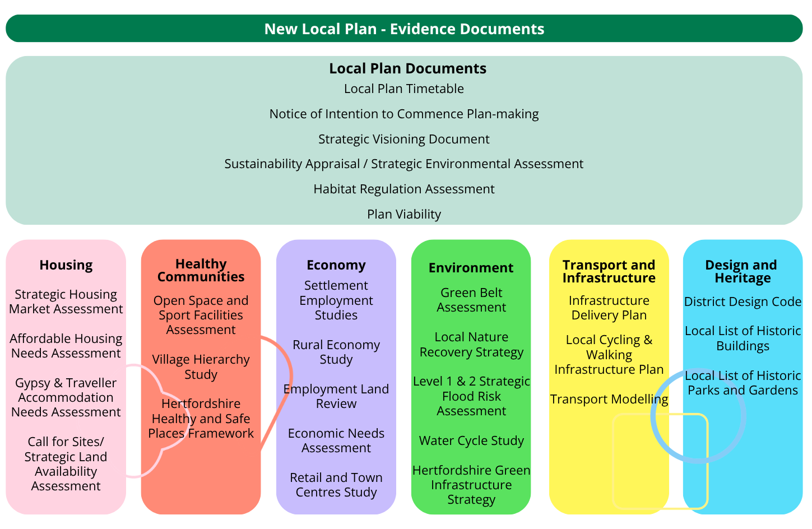Open 'Green Belt Assessment'
The image size is (812, 529).
(471, 300)
